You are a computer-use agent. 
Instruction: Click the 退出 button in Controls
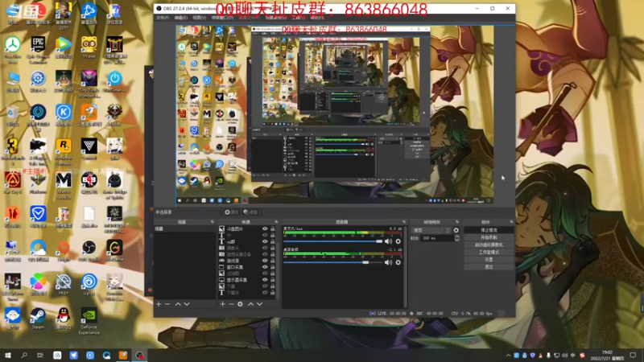[x=489, y=267]
